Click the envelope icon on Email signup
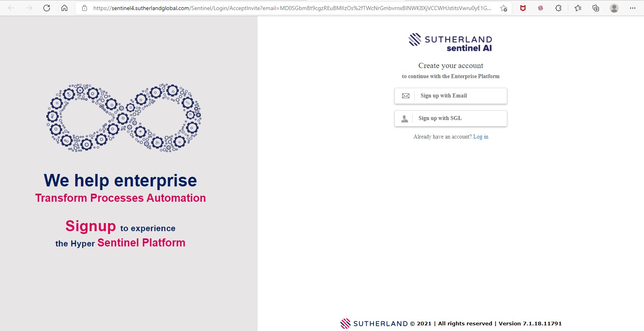Screen dimensions: 644x331 pos(406,96)
